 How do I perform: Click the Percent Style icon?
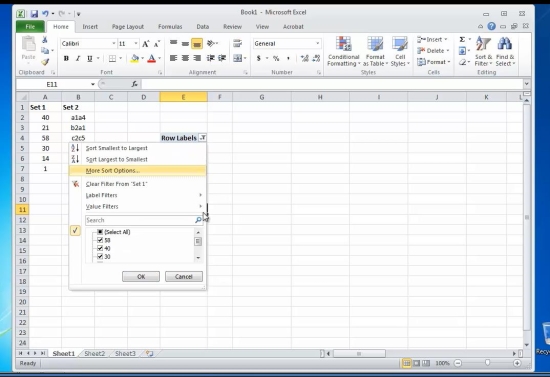click(276, 58)
